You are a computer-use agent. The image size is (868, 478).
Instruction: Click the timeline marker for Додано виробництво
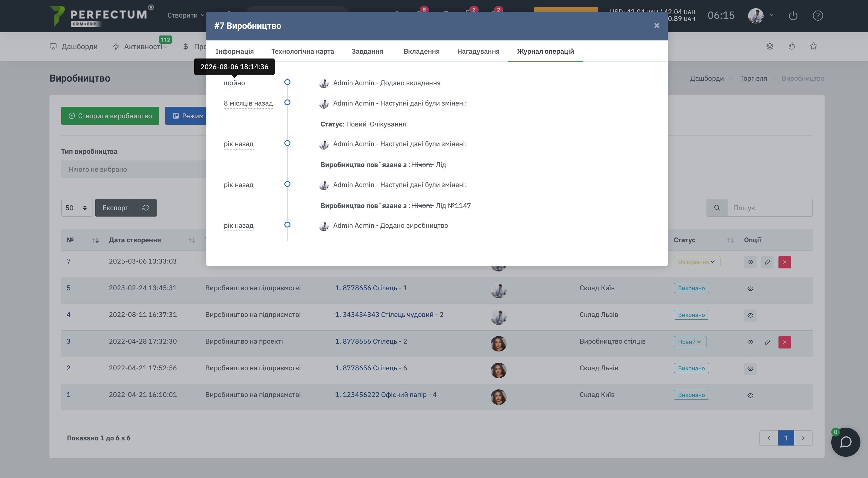click(287, 224)
